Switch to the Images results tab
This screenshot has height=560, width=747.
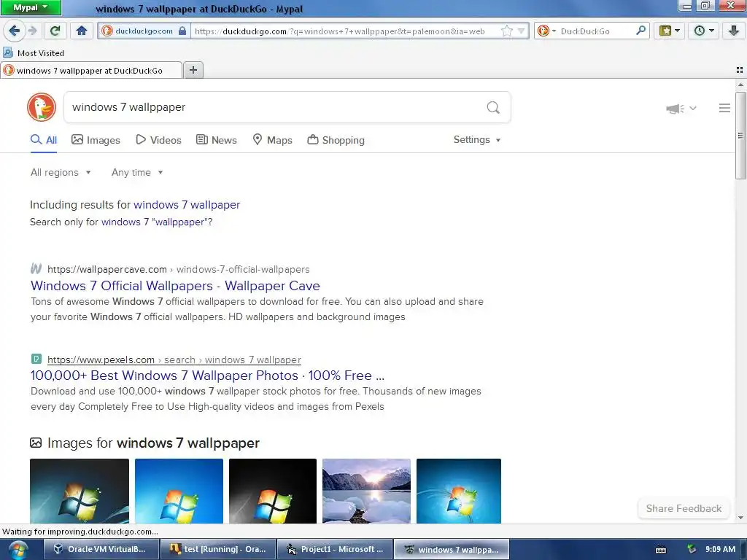[x=96, y=140]
